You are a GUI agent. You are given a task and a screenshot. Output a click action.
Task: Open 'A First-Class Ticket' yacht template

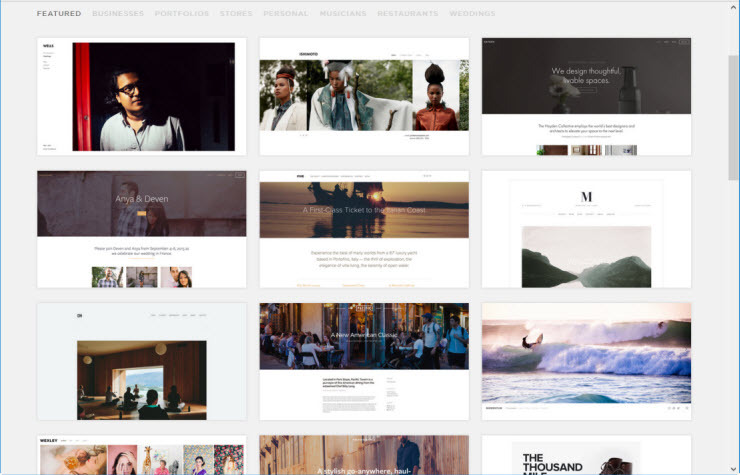point(364,229)
